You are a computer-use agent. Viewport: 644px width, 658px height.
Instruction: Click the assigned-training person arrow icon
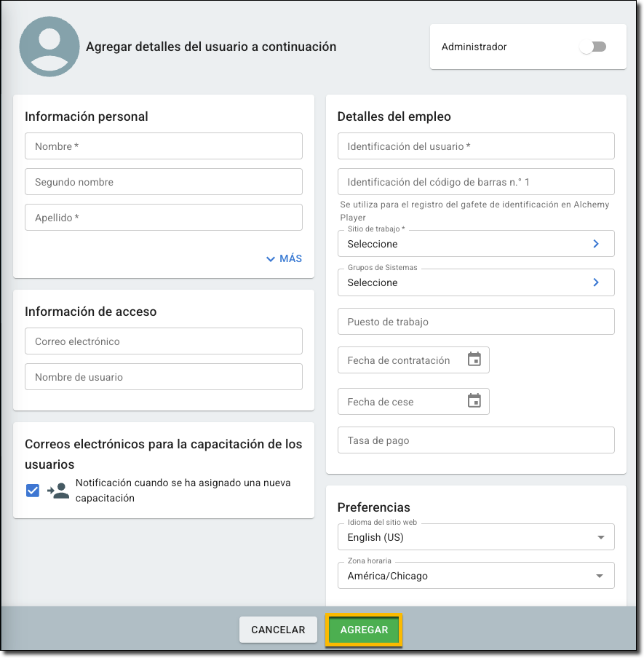click(58, 491)
